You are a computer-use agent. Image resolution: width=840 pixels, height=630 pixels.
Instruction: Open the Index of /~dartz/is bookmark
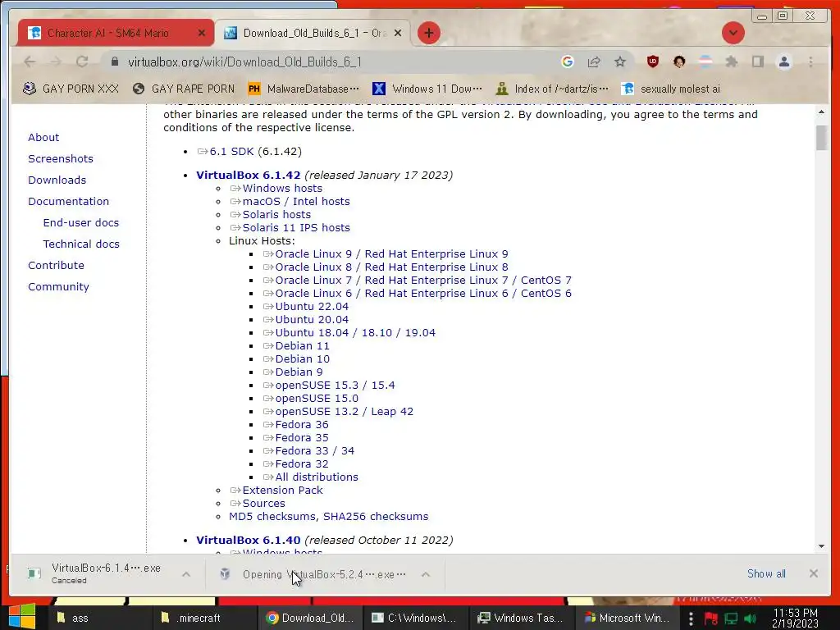pos(552,89)
